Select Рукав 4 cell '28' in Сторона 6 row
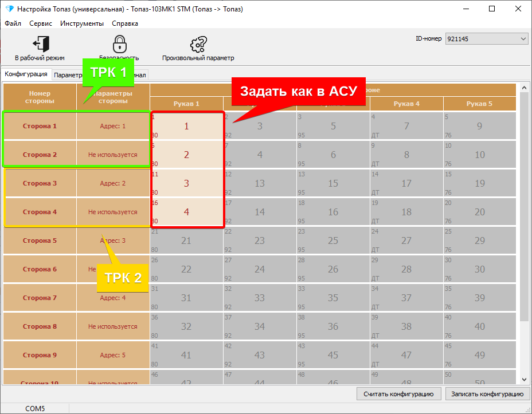 [x=406, y=269]
